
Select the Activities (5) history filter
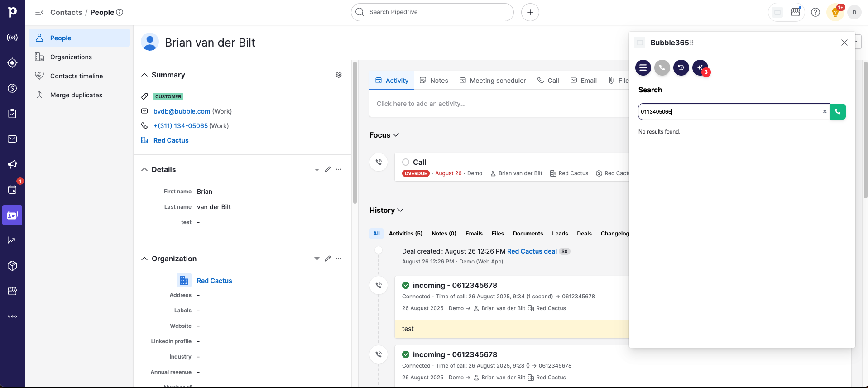click(x=405, y=234)
